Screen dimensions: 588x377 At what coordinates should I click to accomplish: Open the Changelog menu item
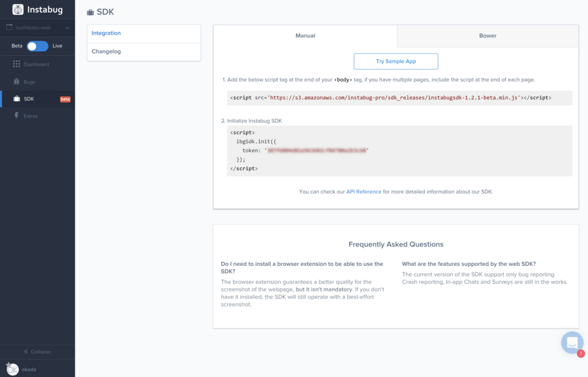pyautogui.click(x=144, y=52)
